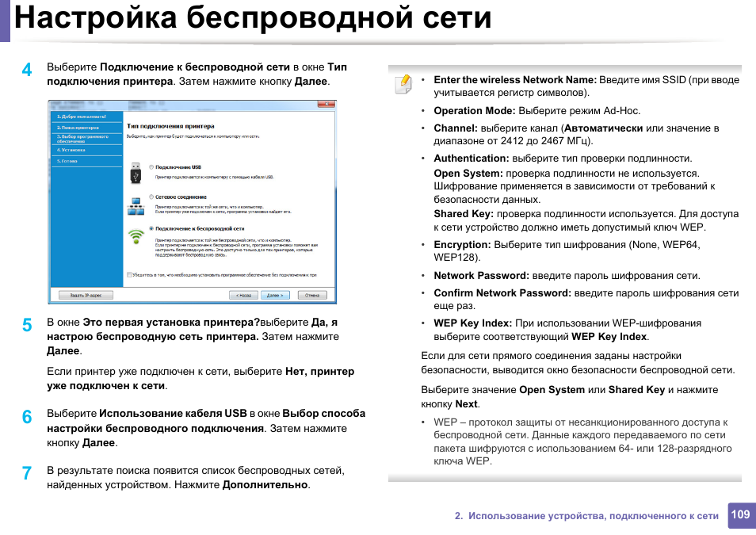Close the printer installer dialog window
Viewport: 756px width, 535px height.
click(x=323, y=104)
